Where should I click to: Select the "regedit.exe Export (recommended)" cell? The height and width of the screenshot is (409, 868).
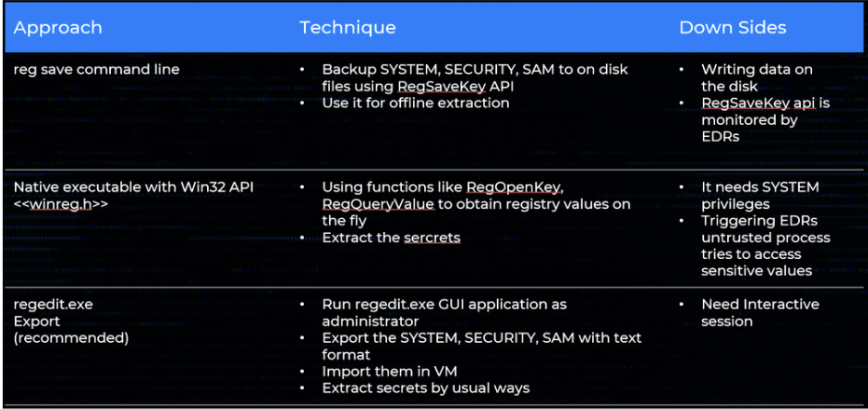click(71, 321)
